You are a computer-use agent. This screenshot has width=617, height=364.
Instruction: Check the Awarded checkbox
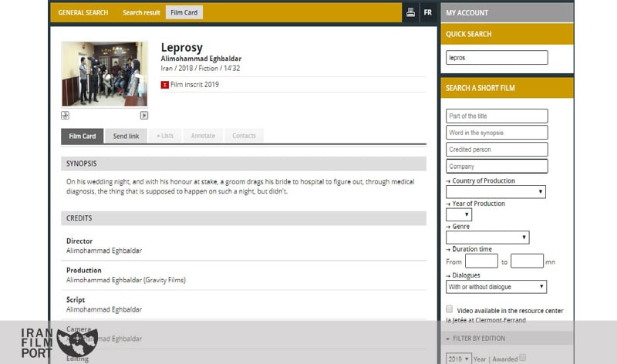click(523, 358)
